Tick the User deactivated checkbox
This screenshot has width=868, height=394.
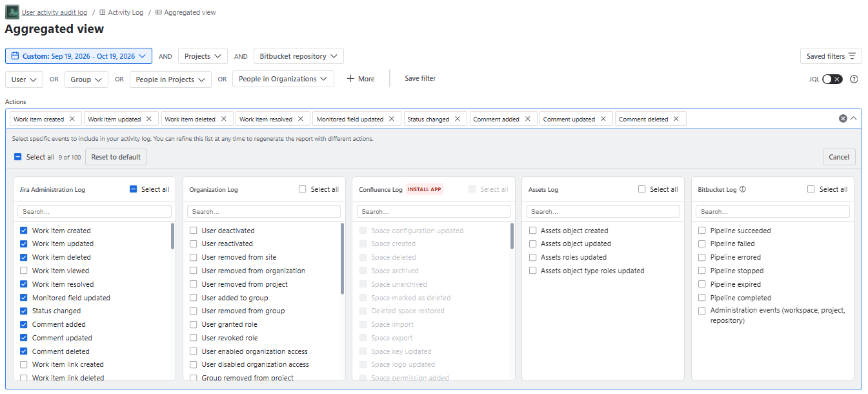click(194, 231)
